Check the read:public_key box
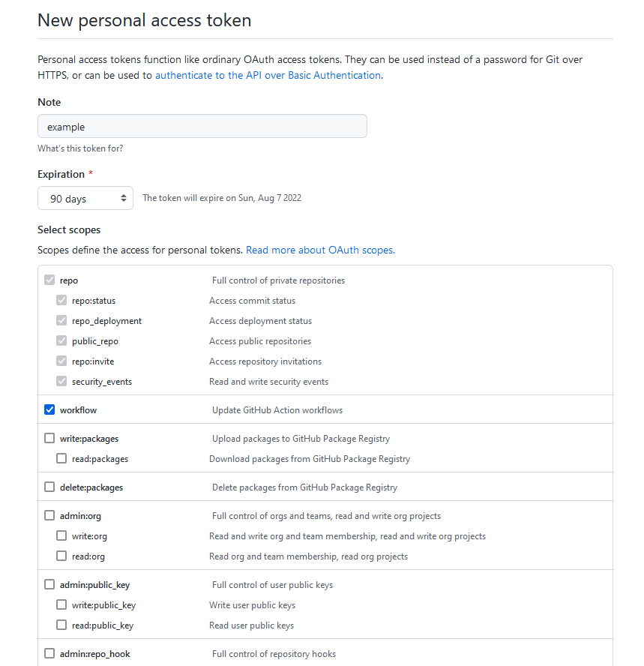The width and height of the screenshot is (644, 666). (x=61, y=625)
